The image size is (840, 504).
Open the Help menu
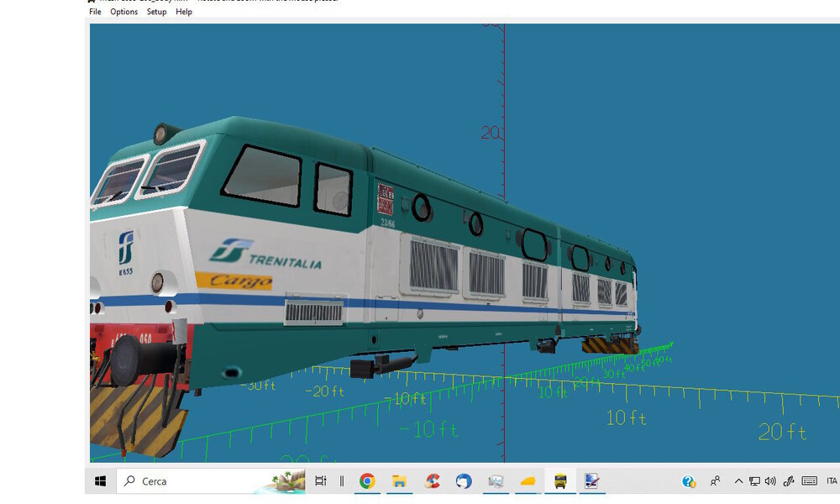(184, 12)
